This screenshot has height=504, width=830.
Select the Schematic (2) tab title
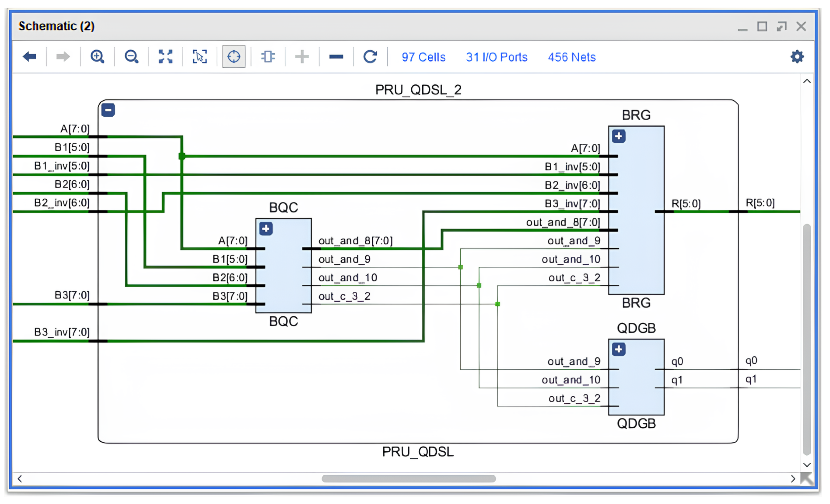click(x=57, y=26)
